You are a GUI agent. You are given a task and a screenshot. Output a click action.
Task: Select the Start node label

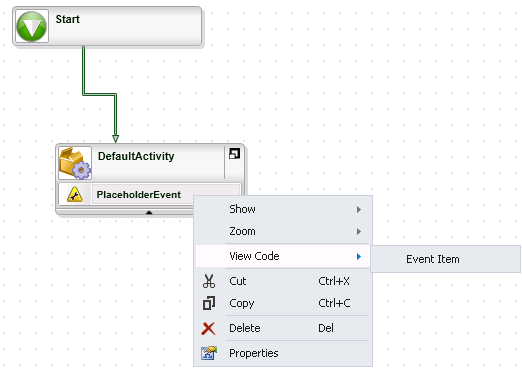pos(68,19)
